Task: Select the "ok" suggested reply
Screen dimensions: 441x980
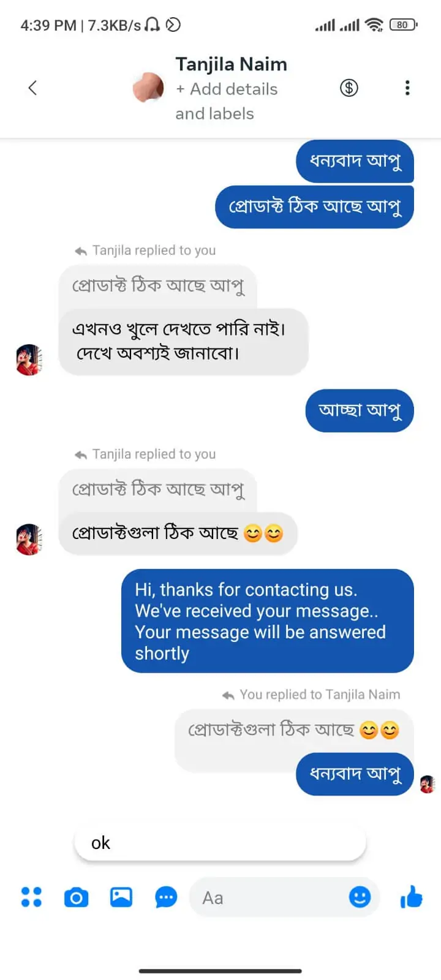Action: [220, 843]
